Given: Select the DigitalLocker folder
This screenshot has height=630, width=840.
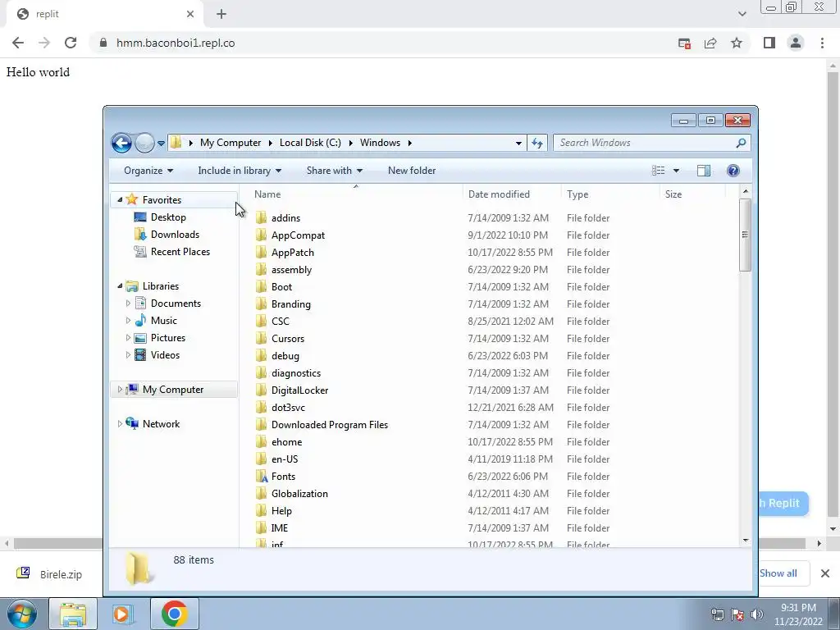Looking at the screenshot, I should pos(299,390).
